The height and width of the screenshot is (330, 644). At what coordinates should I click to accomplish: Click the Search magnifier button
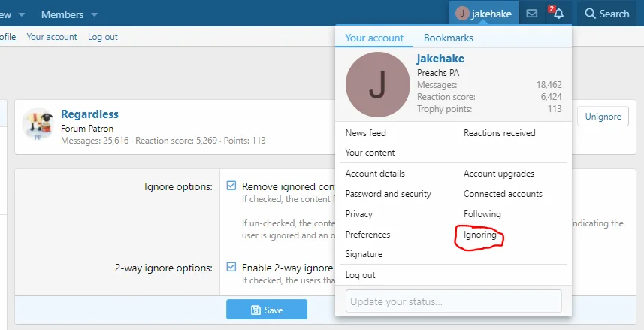coord(607,14)
